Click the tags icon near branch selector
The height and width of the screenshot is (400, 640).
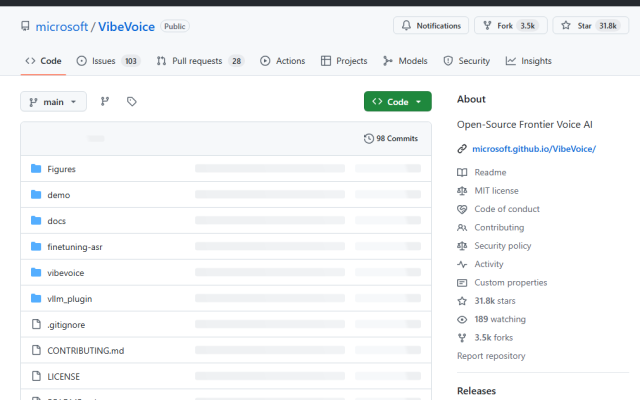pos(131,101)
